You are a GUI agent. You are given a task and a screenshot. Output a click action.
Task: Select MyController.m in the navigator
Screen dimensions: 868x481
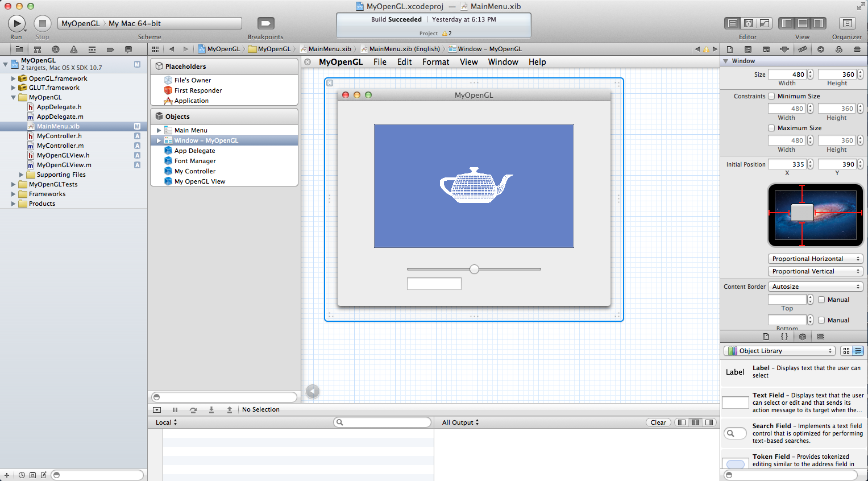point(60,146)
